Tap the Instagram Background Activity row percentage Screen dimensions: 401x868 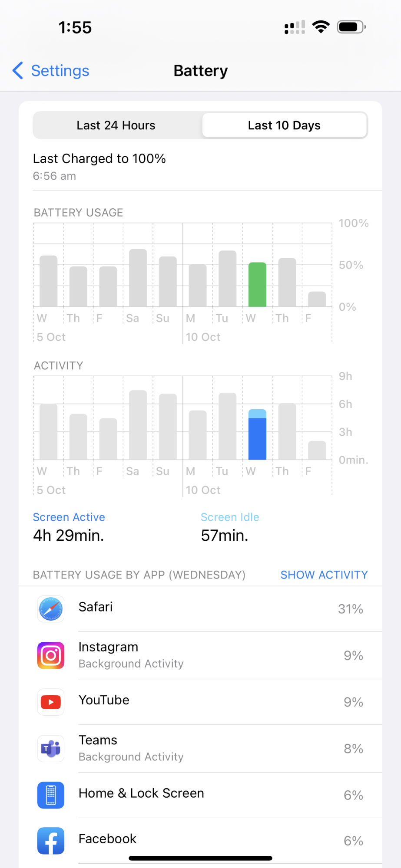(x=353, y=655)
